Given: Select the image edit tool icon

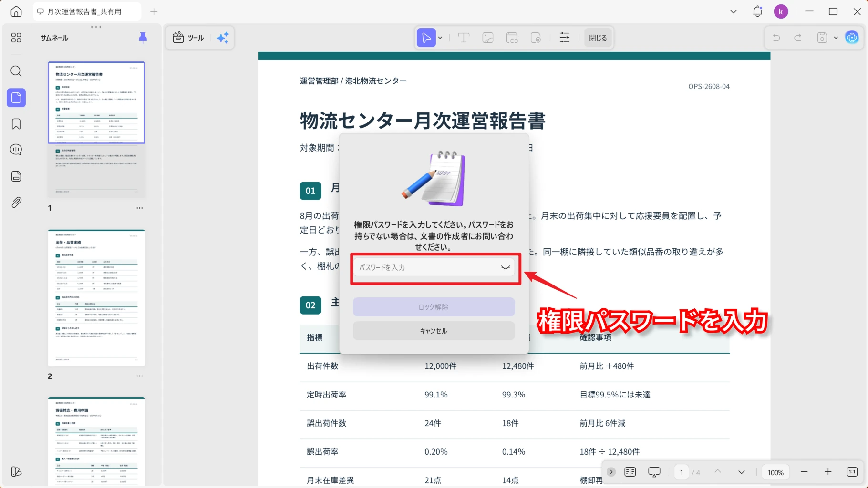Looking at the screenshot, I should pos(488,38).
